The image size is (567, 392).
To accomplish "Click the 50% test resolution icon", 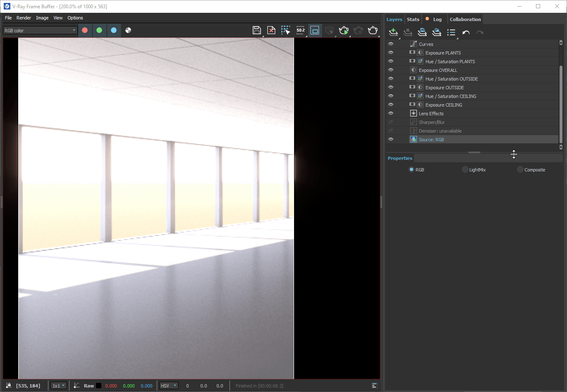I will pyautogui.click(x=301, y=30).
